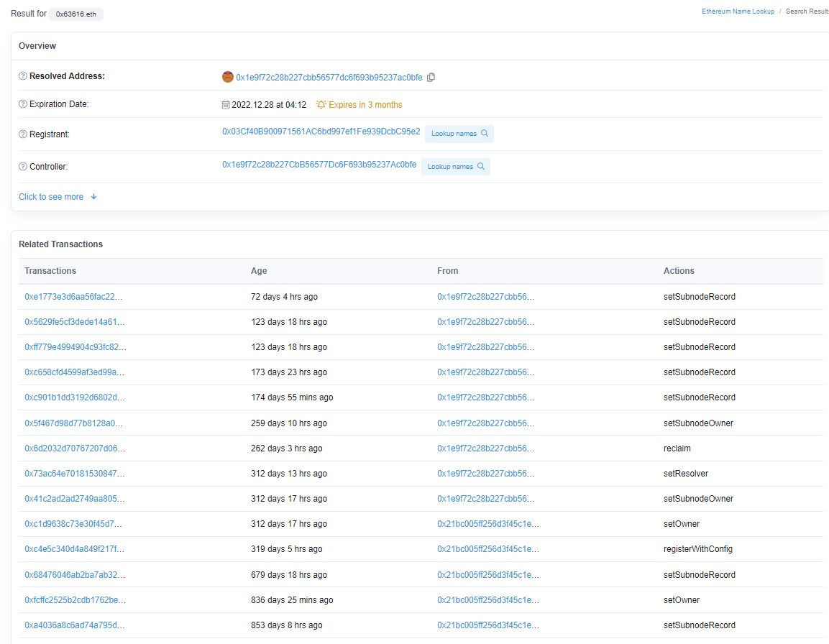The width and height of the screenshot is (829, 644).
Task: Click the help icon beside Controller
Action: click(23, 167)
